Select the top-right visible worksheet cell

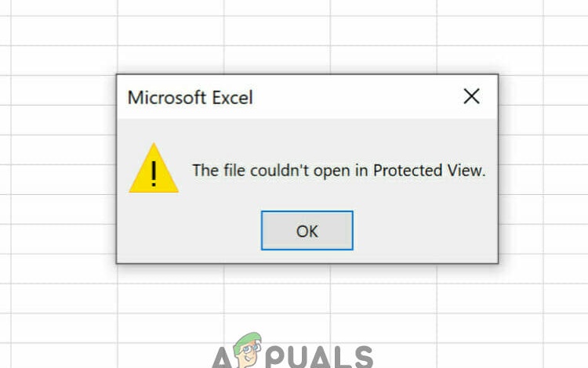point(565,8)
